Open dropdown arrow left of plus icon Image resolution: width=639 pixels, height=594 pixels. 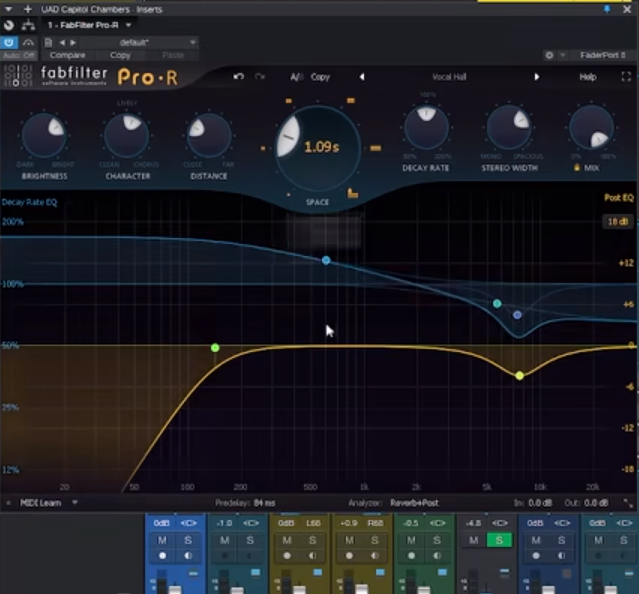point(8,9)
